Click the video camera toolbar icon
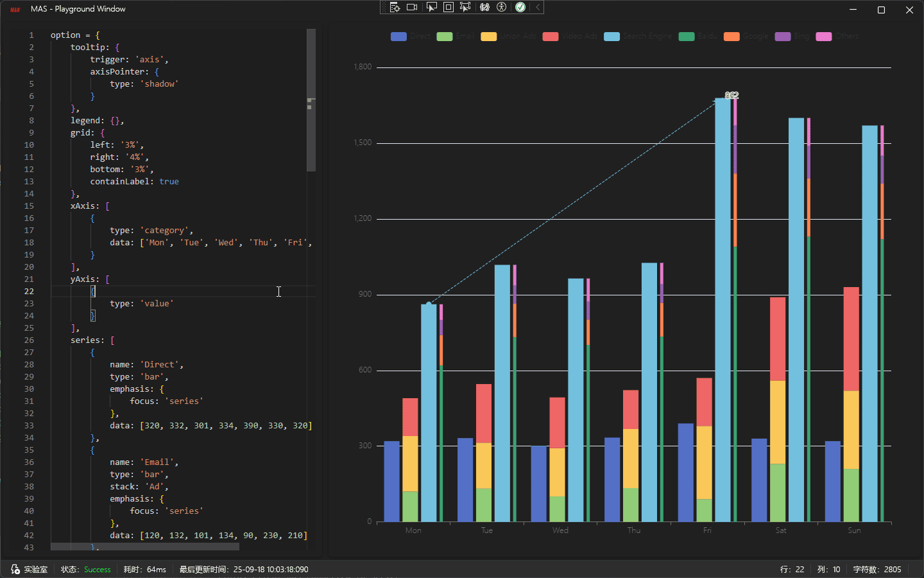Screen dimensions: 924x578 pos(413,7)
